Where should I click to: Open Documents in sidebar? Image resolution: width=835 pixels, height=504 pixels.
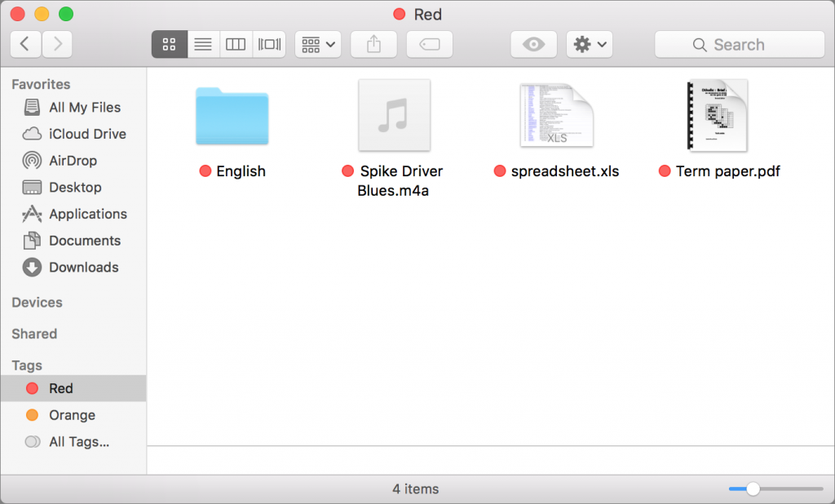(73, 241)
